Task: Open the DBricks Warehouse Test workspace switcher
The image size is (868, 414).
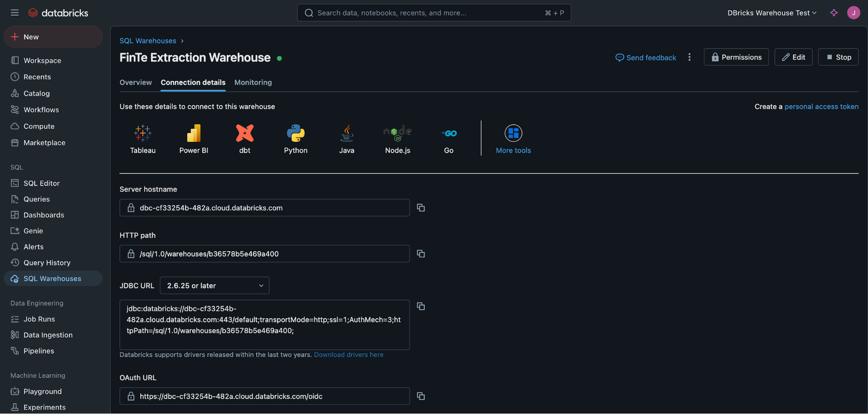Action: point(772,13)
